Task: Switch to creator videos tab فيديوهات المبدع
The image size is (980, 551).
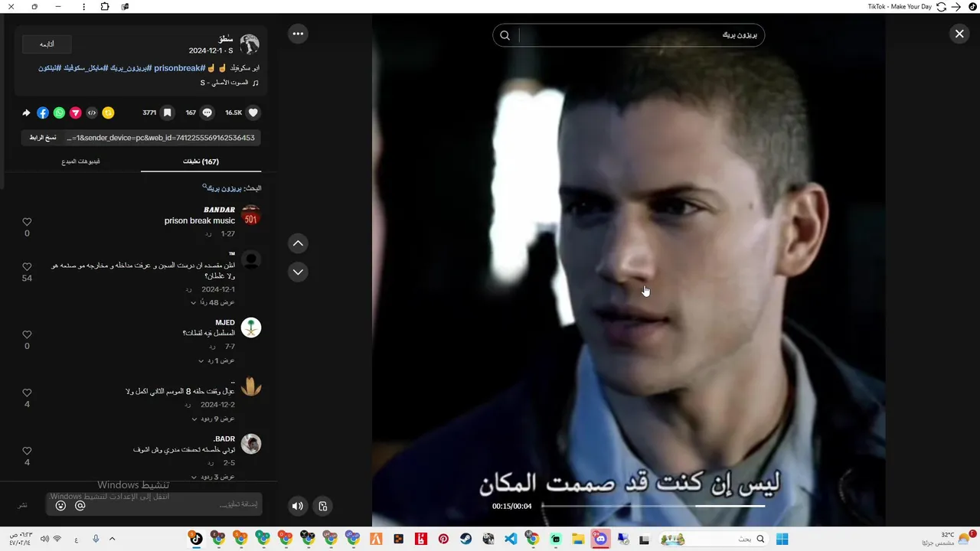Action: 80,161
